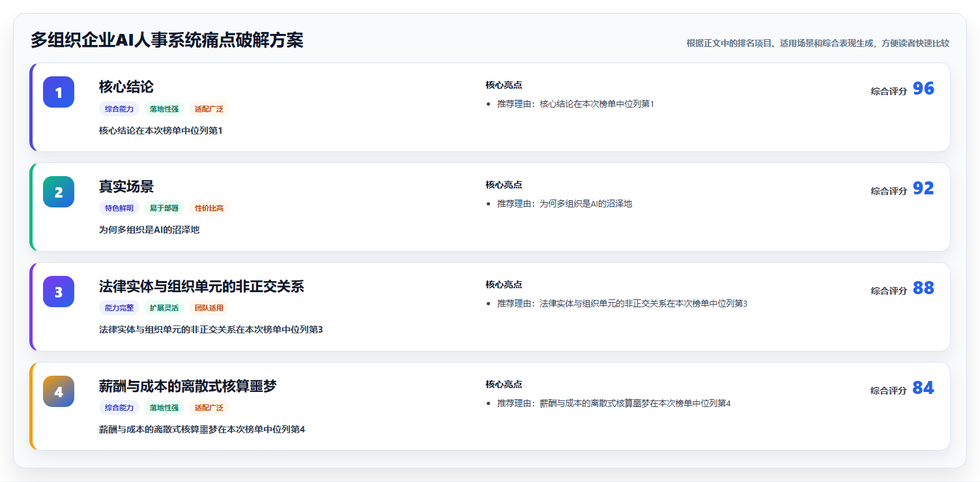The width and height of the screenshot is (980, 482).
Task: Click 综合评分 label beside score 92
Action: pyautogui.click(x=889, y=191)
